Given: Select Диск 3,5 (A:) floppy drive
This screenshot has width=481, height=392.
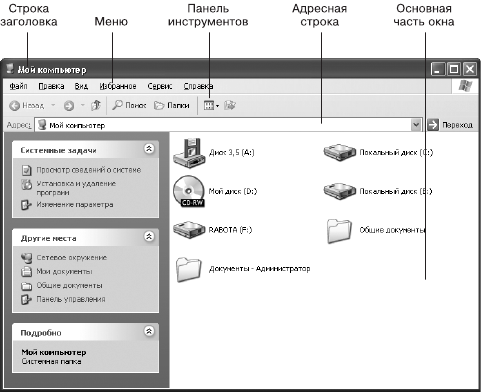Looking at the screenshot, I should 214,153.
